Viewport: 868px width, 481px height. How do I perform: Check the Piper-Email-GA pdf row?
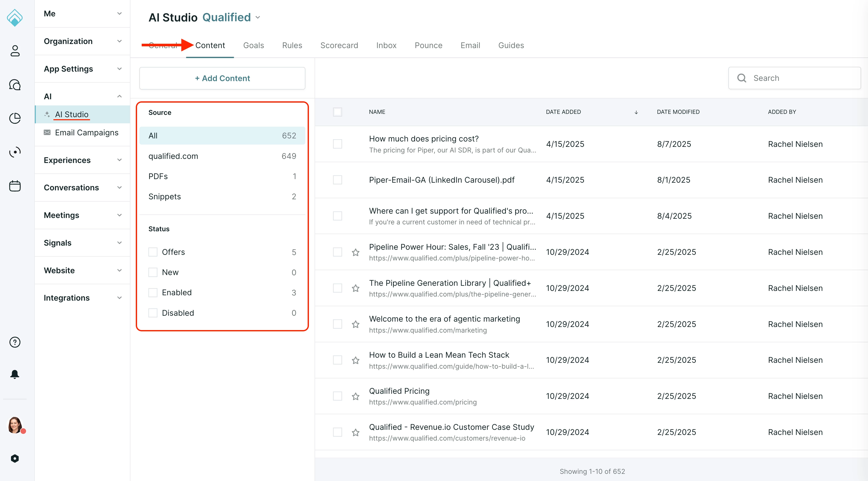coord(337,180)
